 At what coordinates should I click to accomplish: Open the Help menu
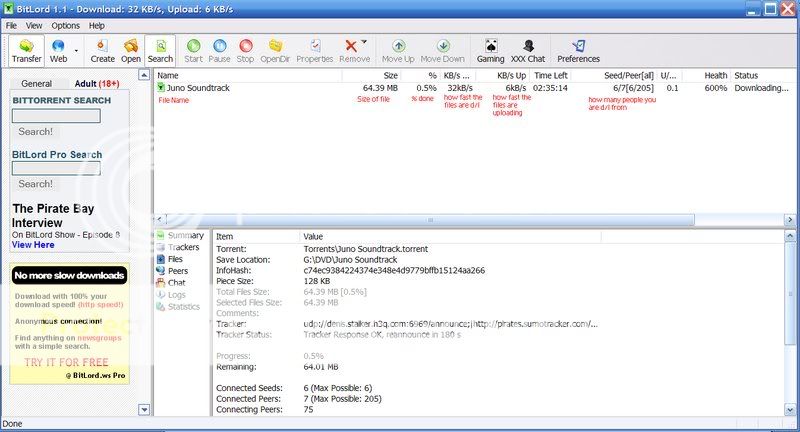pyautogui.click(x=96, y=26)
